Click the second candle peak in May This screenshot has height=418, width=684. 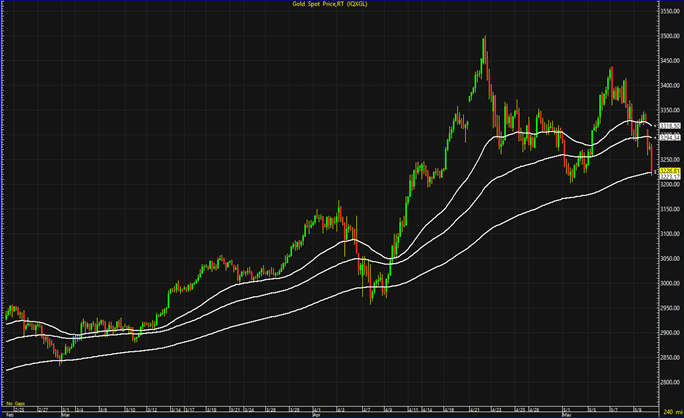pyautogui.click(x=611, y=69)
